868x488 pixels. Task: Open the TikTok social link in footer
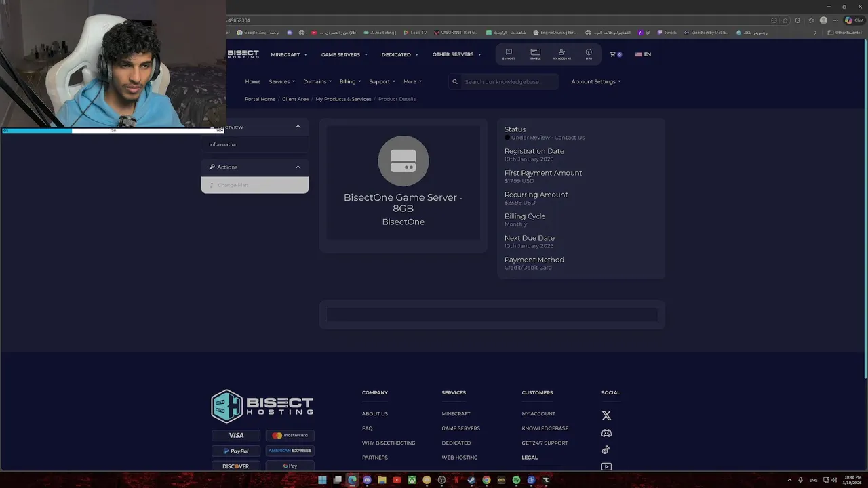pos(606,450)
